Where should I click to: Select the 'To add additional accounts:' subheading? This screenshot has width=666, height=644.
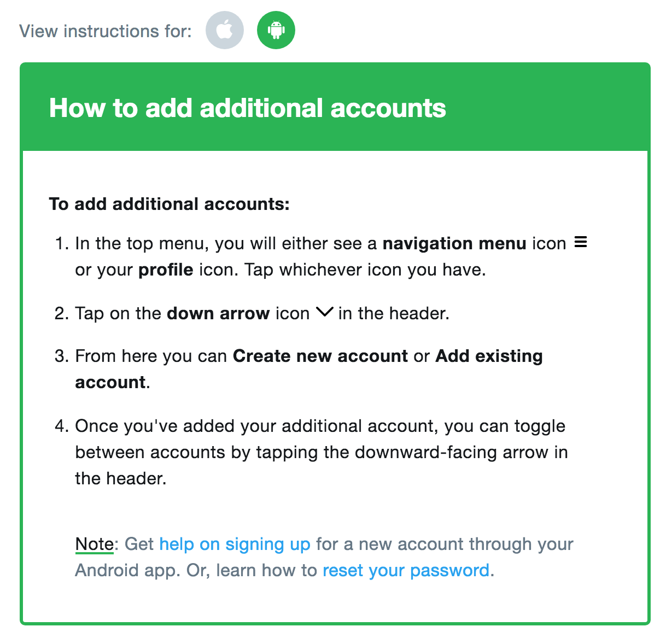169,204
